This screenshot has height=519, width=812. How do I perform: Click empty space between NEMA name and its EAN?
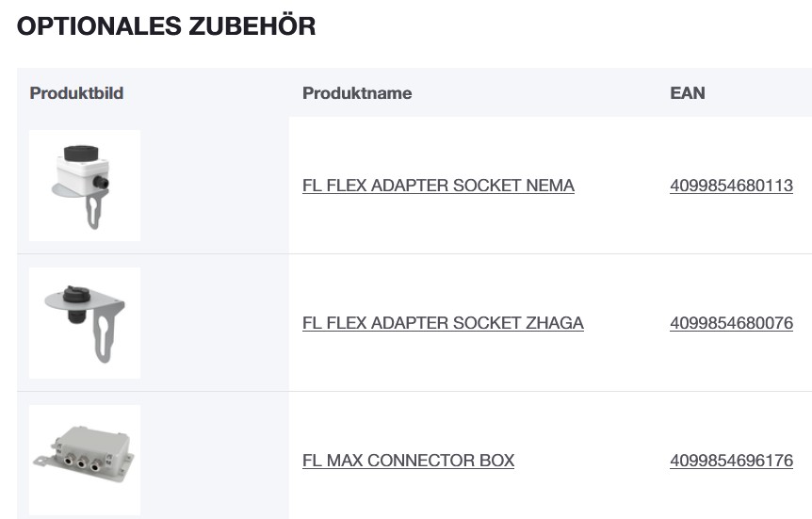(622, 186)
